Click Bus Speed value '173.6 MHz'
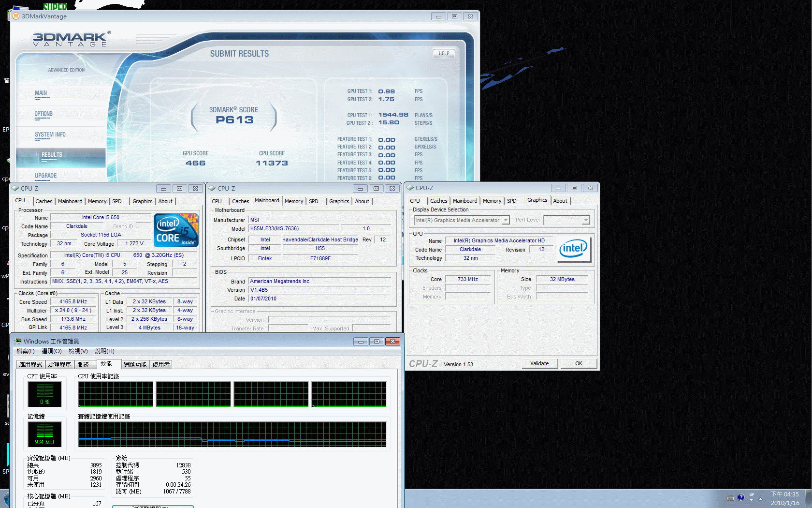This screenshot has height=508, width=812. (x=73, y=319)
